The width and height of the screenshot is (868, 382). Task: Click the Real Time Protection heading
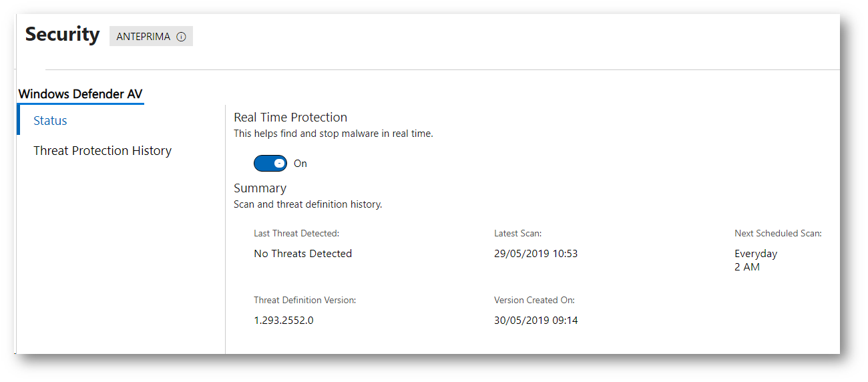[290, 118]
